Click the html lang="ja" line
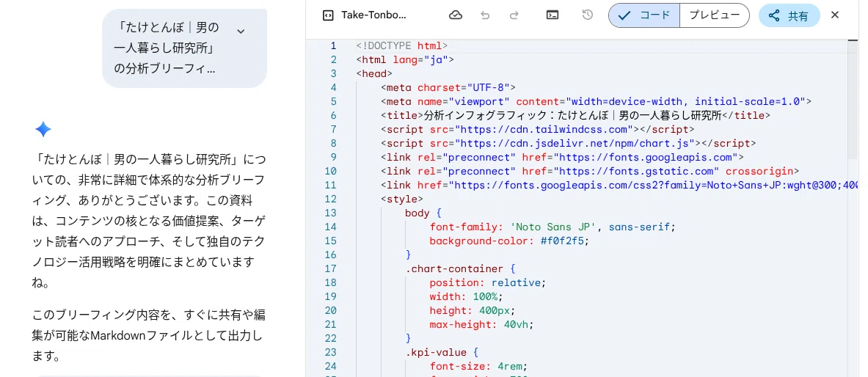The height and width of the screenshot is (377, 868). [x=405, y=59]
